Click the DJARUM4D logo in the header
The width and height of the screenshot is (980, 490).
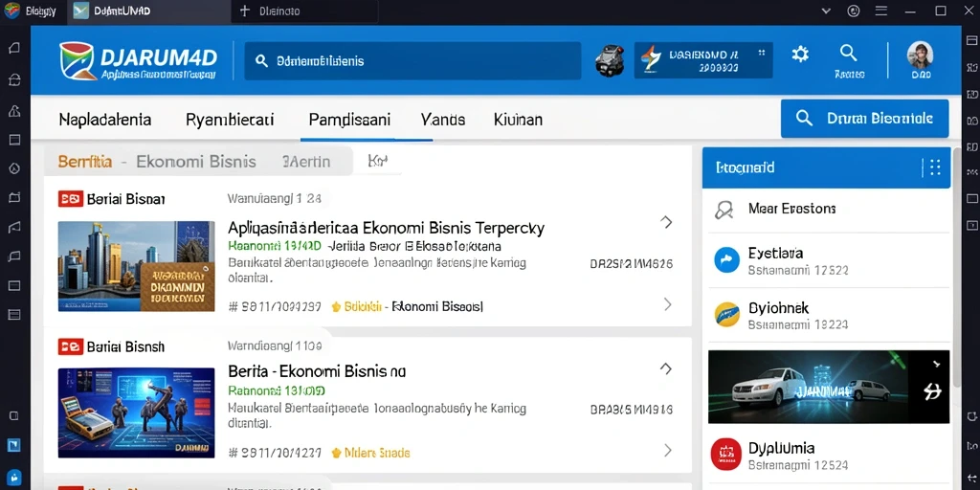point(138,61)
